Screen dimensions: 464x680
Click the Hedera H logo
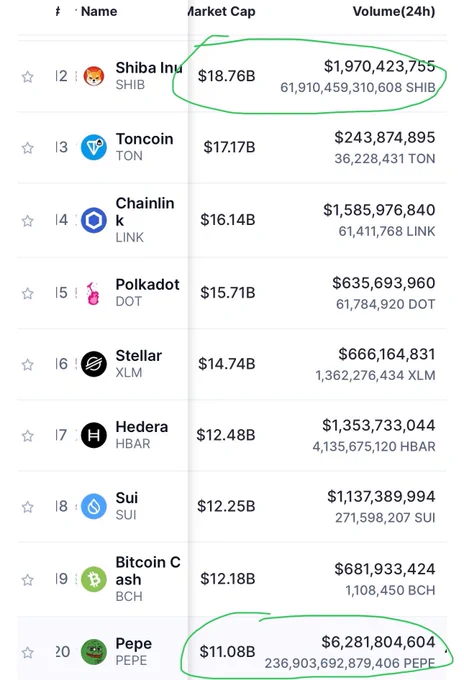(94, 435)
